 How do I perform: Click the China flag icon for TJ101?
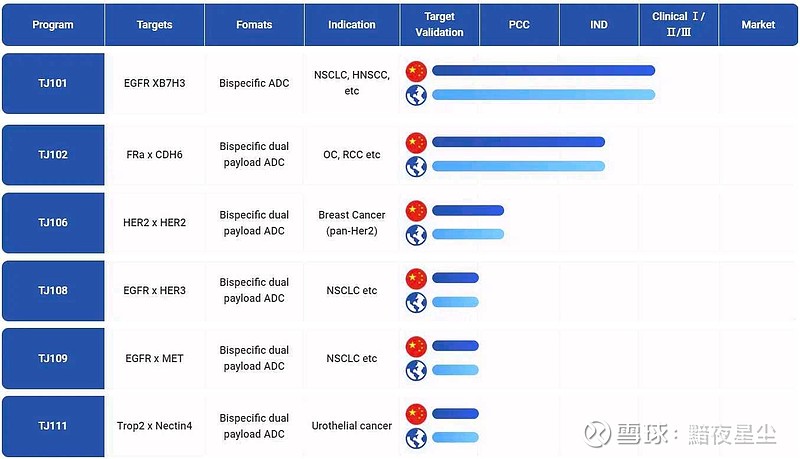[x=416, y=71]
